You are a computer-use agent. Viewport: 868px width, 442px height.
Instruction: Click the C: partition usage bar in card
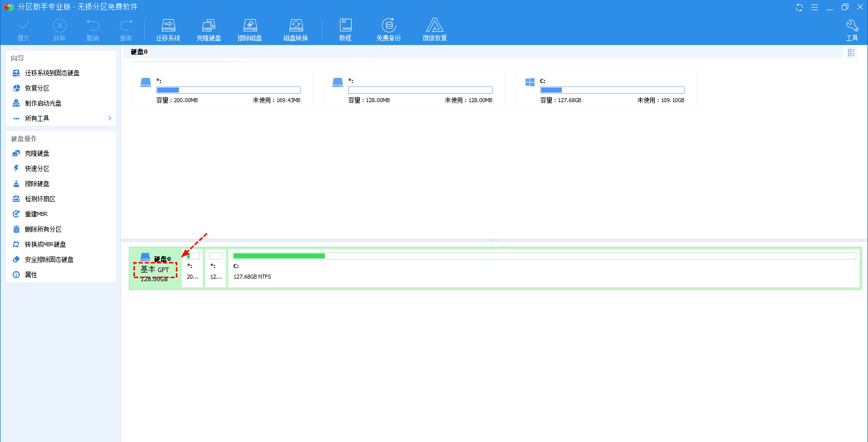click(x=612, y=90)
